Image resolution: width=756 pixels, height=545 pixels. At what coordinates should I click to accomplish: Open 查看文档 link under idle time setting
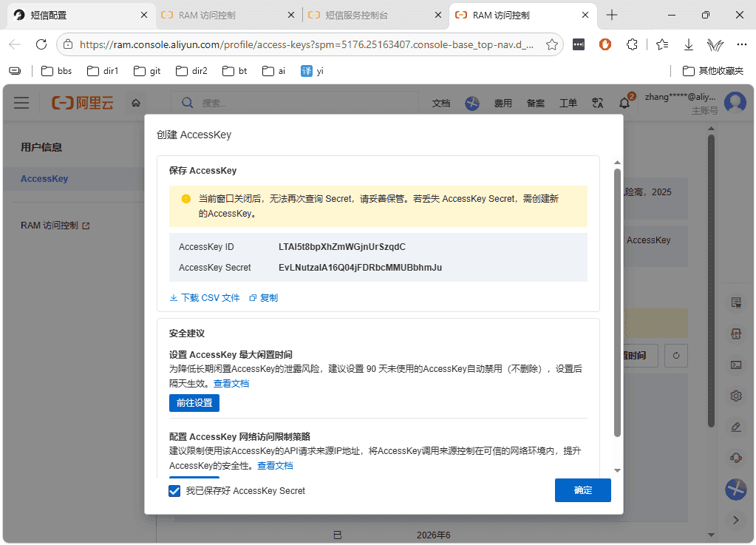(231, 384)
